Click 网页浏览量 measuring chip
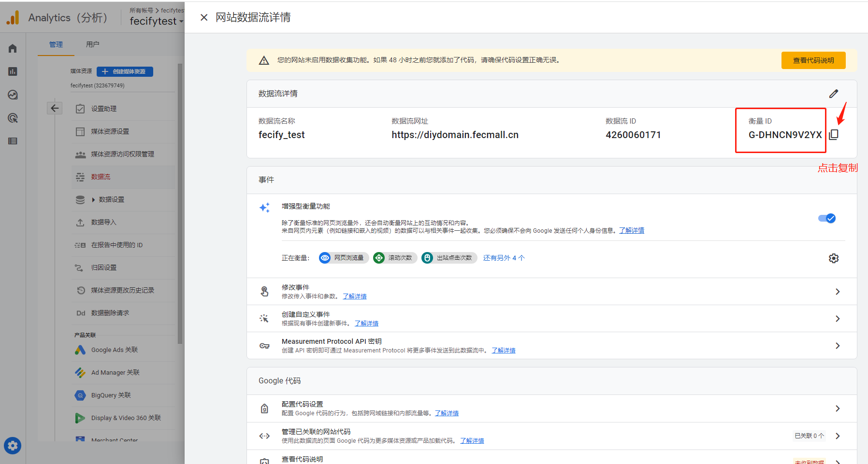This screenshot has height=464, width=868. tap(344, 258)
